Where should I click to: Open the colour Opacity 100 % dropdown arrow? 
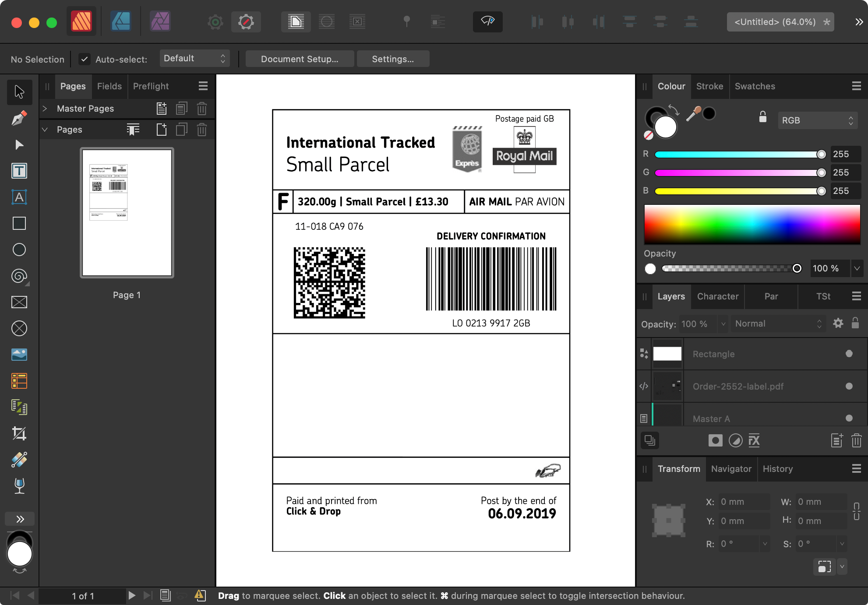(x=857, y=268)
